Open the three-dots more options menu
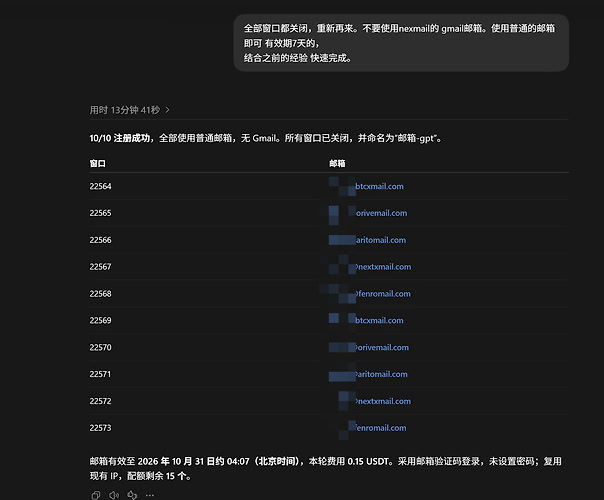This screenshot has width=604, height=500. pos(150,495)
